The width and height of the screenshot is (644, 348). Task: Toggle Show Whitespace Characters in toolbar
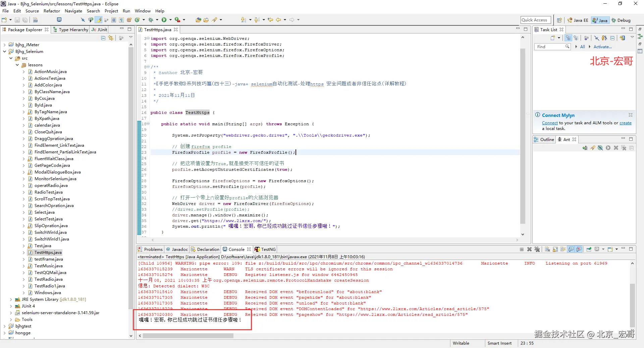(121, 20)
